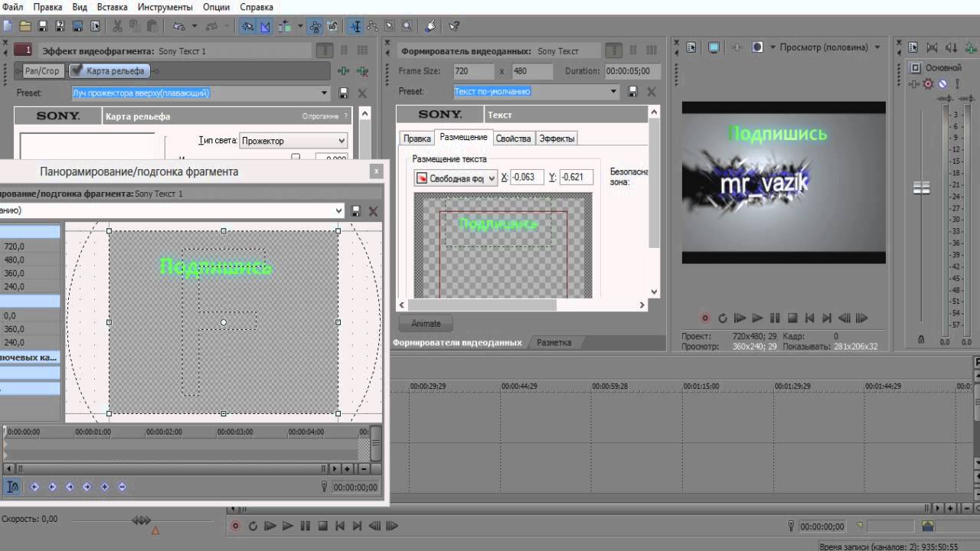Select the Zoom Edit tool magnifier icon
The width and height of the screenshot is (980, 551).
[406, 26]
